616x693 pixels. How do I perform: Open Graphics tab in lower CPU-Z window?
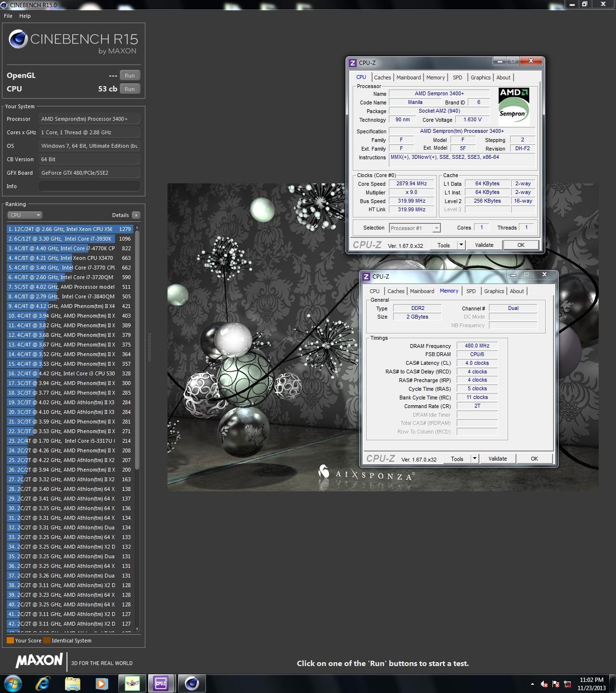494,291
